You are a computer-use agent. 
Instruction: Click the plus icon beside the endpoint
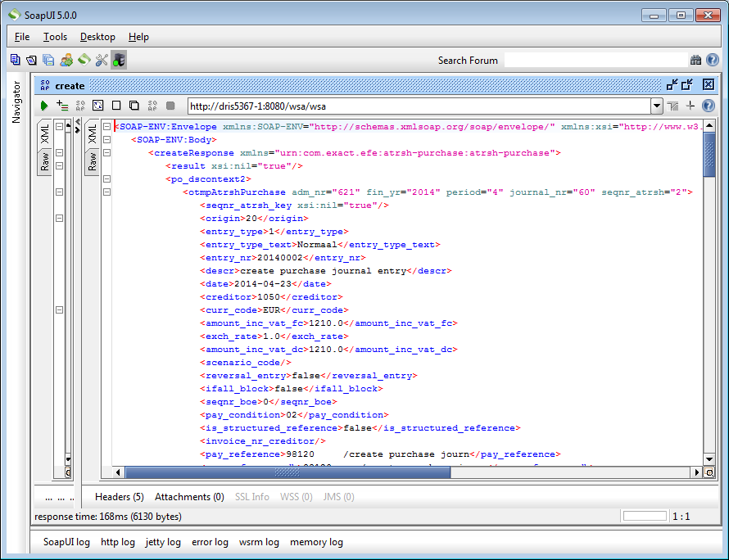(x=691, y=106)
